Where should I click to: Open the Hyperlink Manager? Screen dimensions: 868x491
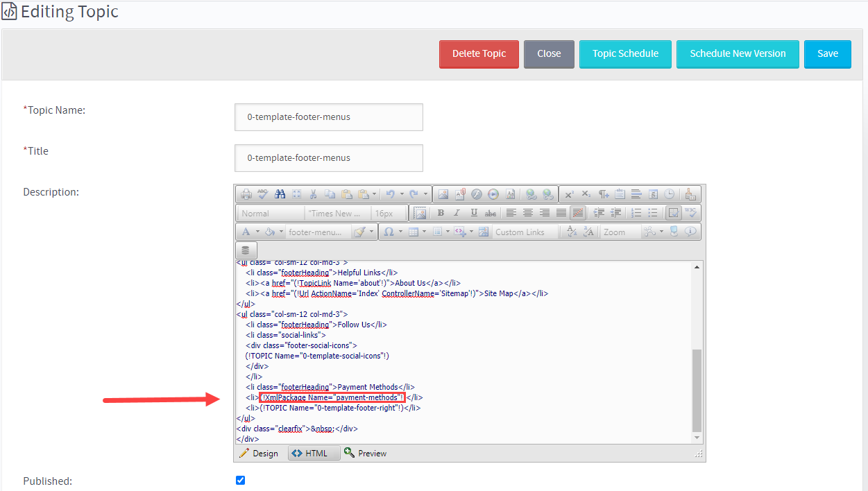coord(531,194)
